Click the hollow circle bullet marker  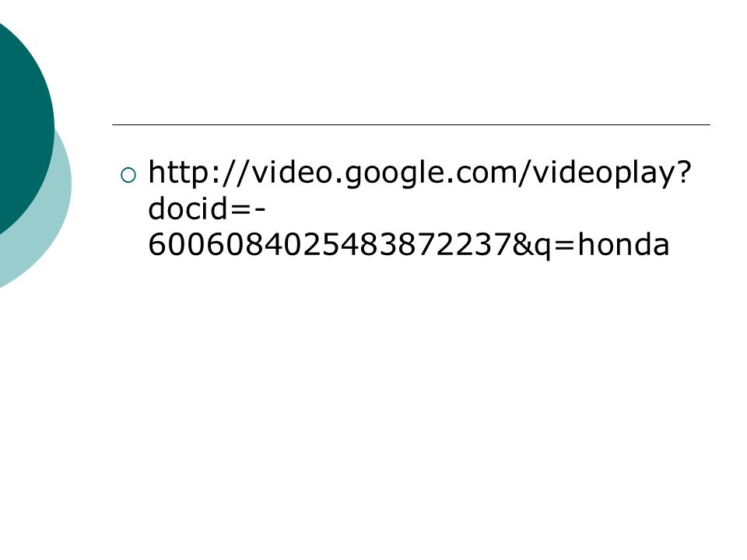tap(128, 175)
